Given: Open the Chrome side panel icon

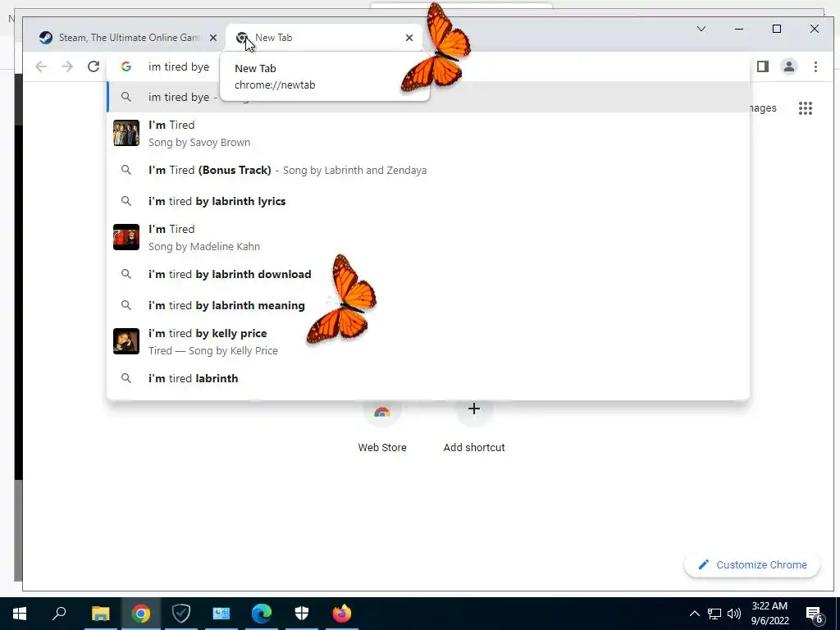Looking at the screenshot, I should (x=762, y=66).
